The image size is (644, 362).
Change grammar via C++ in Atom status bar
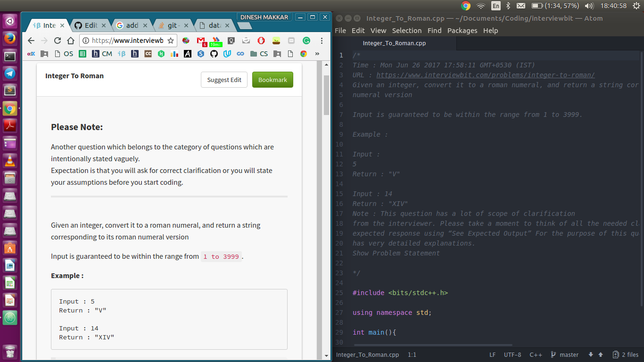coord(536,355)
